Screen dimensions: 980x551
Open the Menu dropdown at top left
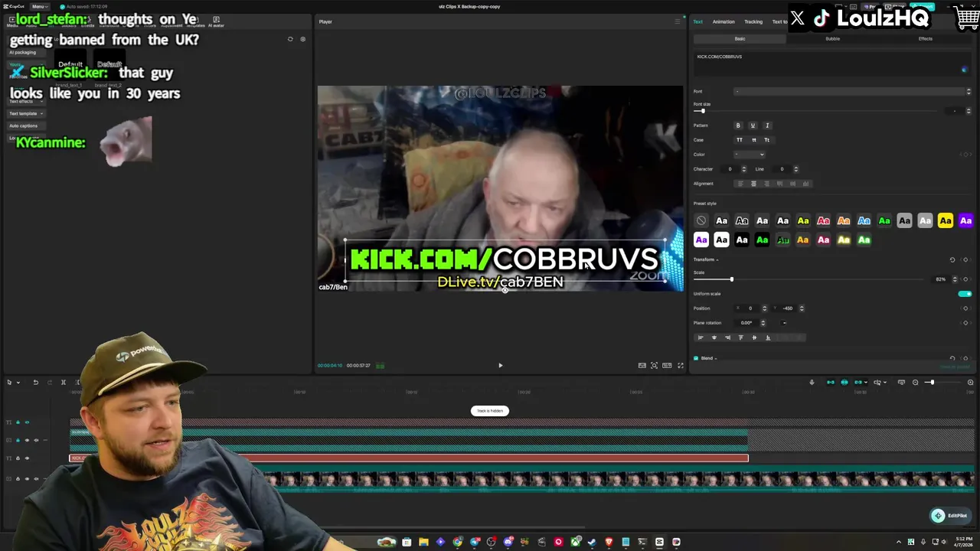(38, 6)
